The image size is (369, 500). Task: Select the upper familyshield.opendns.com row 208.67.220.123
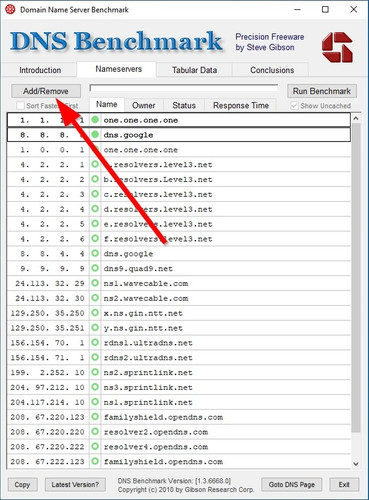point(179,417)
